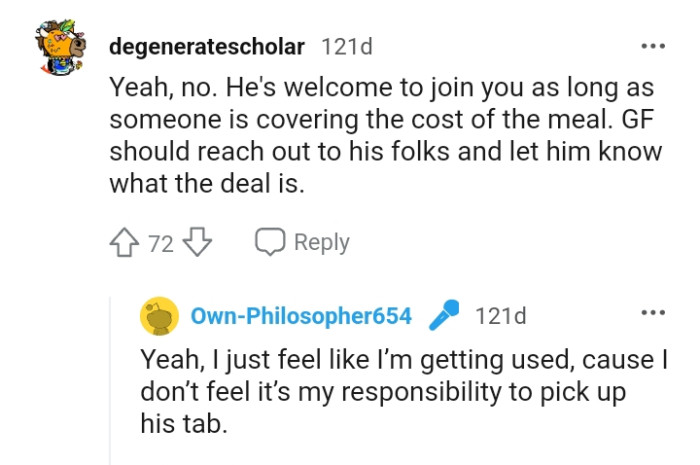Viewport: 700px width, 465px height.
Task: Downvote degeneratescholar's comment
Action: [x=198, y=243]
